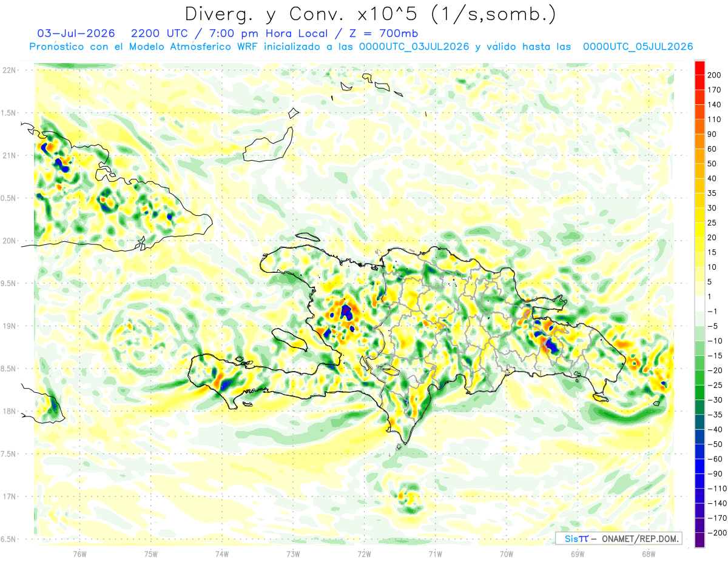
Task: Click the initialization time '0000UTC_03JUL2026'
Action: pyautogui.click(x=414, y=47)
